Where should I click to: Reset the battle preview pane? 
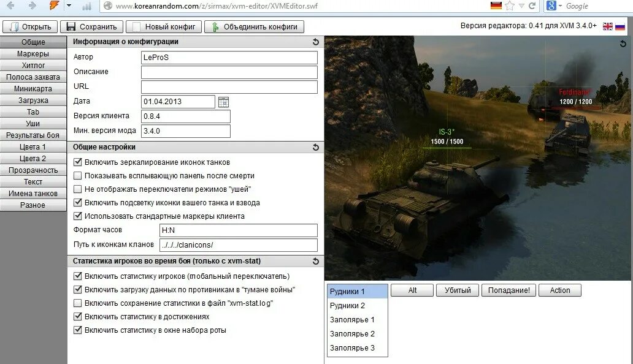[623, 44]
